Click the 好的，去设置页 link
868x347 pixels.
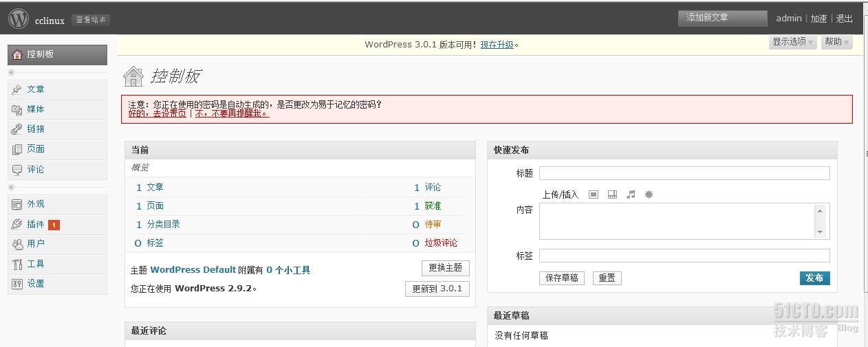(158, 113)
